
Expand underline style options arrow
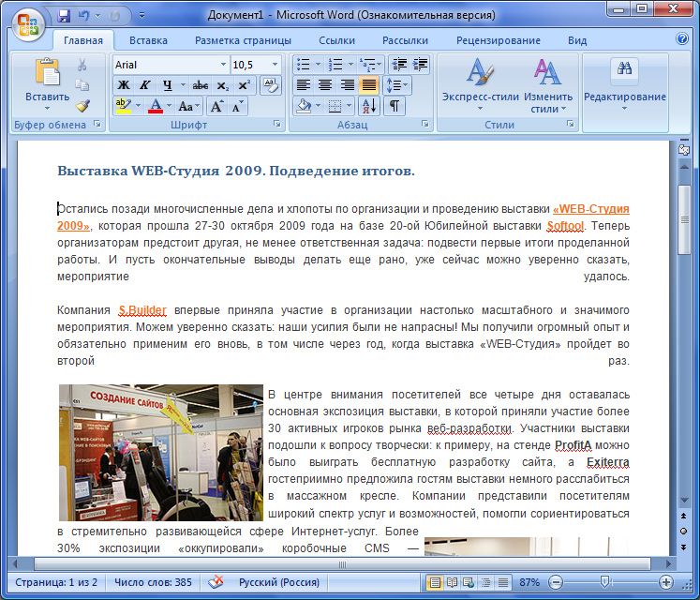point(183,85)
